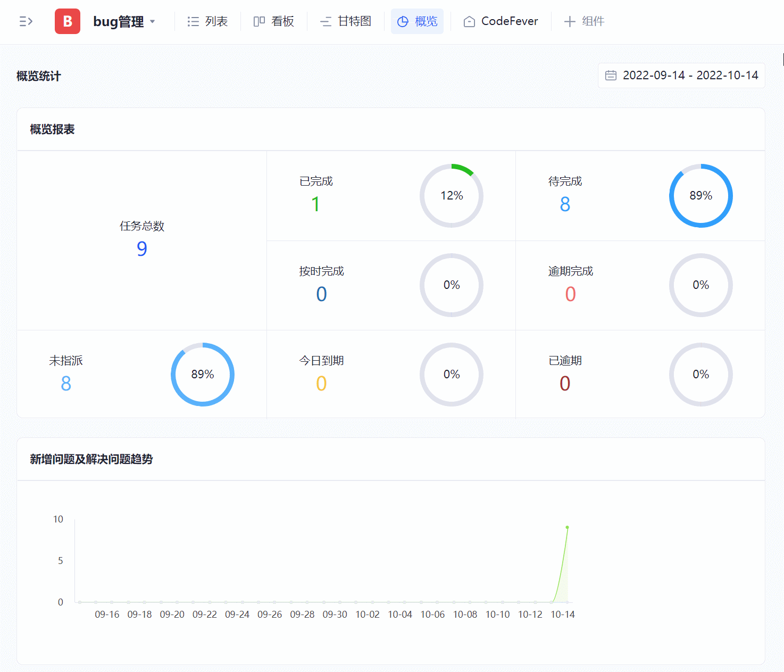This screenshot has height=672, width=784.
Task: Click the 任务总数 count of 9
Action: (141, 249)
